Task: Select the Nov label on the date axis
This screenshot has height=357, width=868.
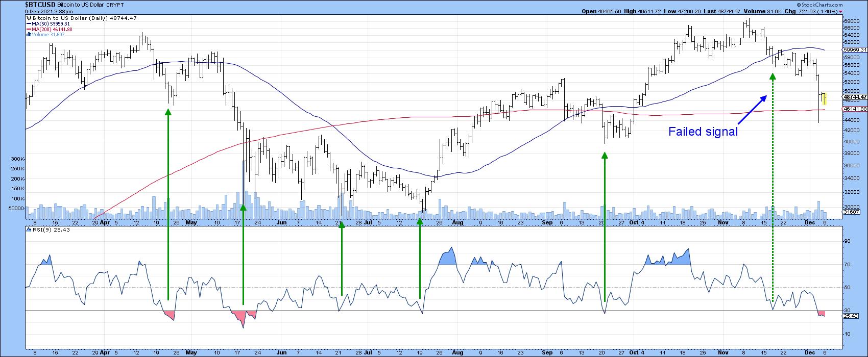Action: 722,223
